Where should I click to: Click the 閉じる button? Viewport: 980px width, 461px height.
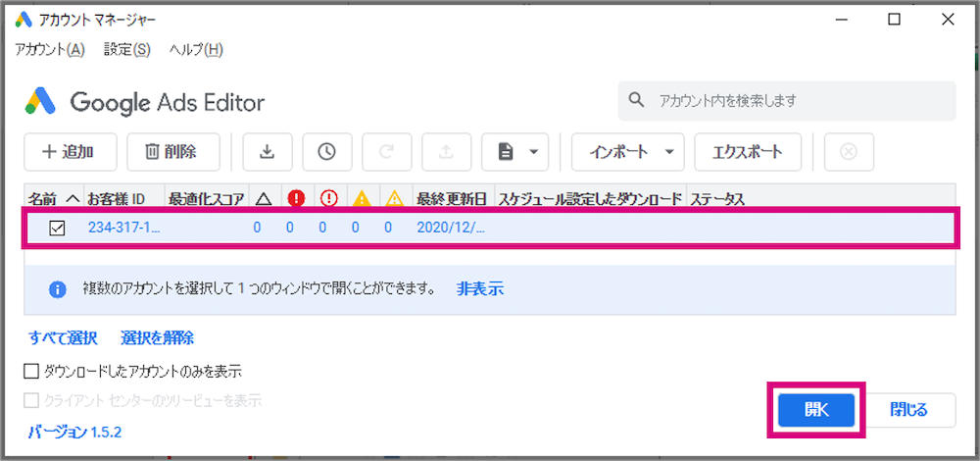(908, 410)
